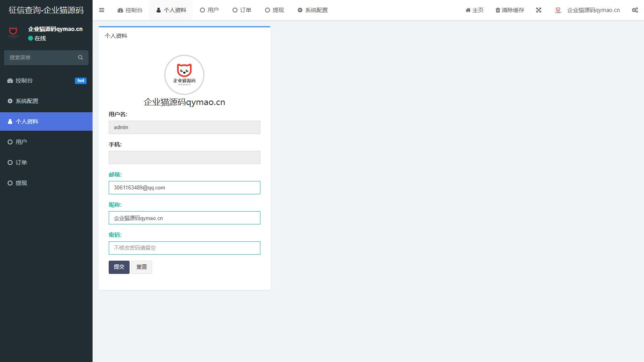Open the 企业猫源码qymao.cn user menu in header
The width and height of the screenshot is (644, 362).
(x=588, y=10)
